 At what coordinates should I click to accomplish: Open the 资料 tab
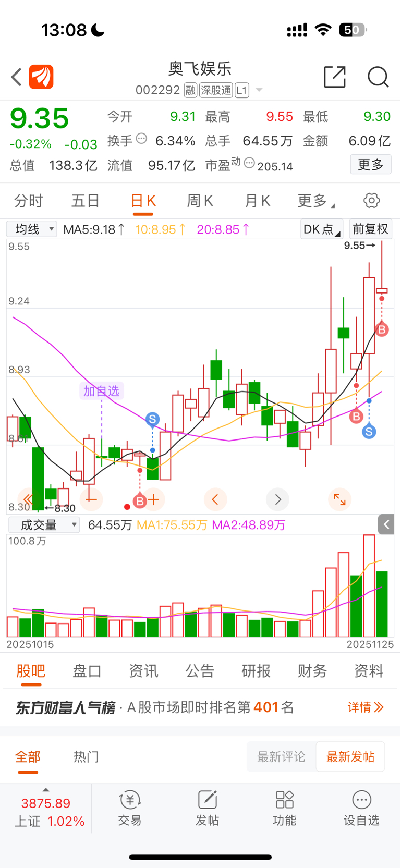(369, 671)
